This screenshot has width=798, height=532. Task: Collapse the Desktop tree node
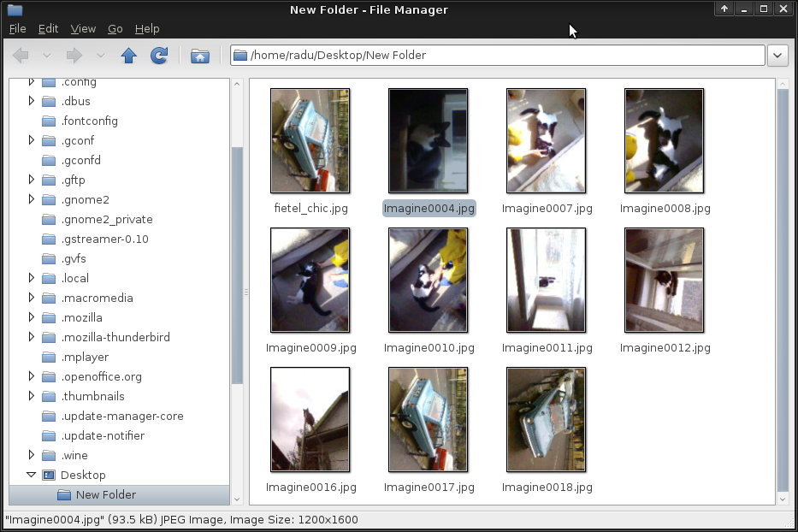[x=31, y=475]
